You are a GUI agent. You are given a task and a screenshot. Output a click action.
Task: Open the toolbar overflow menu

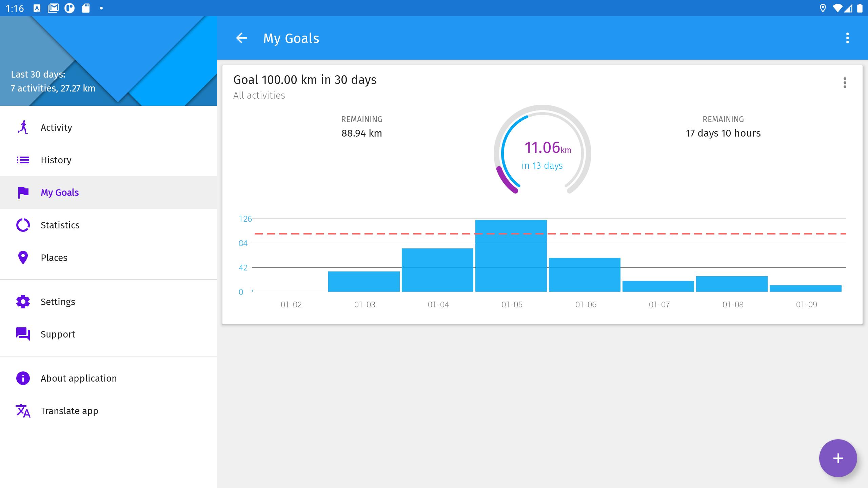tap(847, 38)
